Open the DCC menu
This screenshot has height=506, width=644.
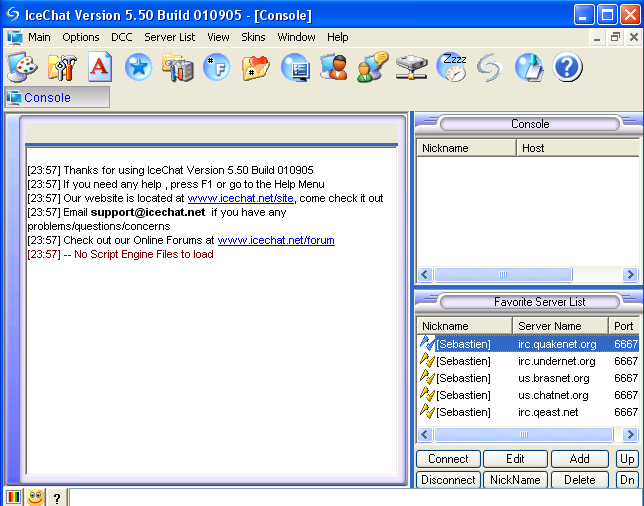pos(122,37)
